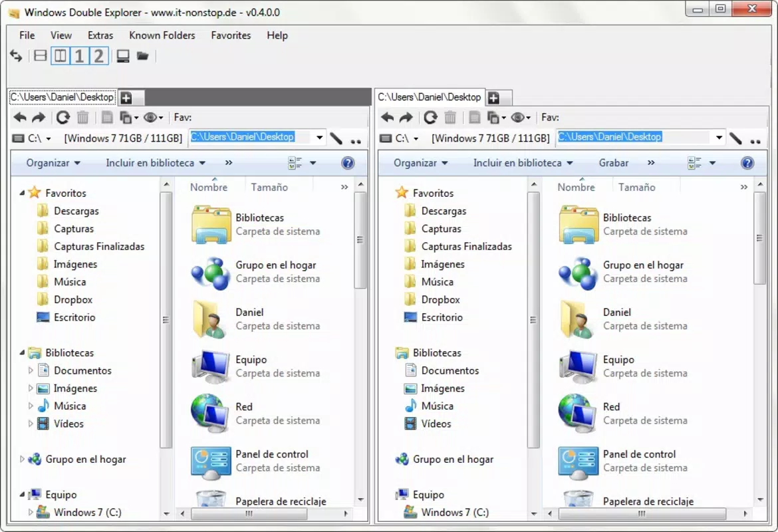
Task: Collapse Favoritos tree in left pane
Action: 22,193
